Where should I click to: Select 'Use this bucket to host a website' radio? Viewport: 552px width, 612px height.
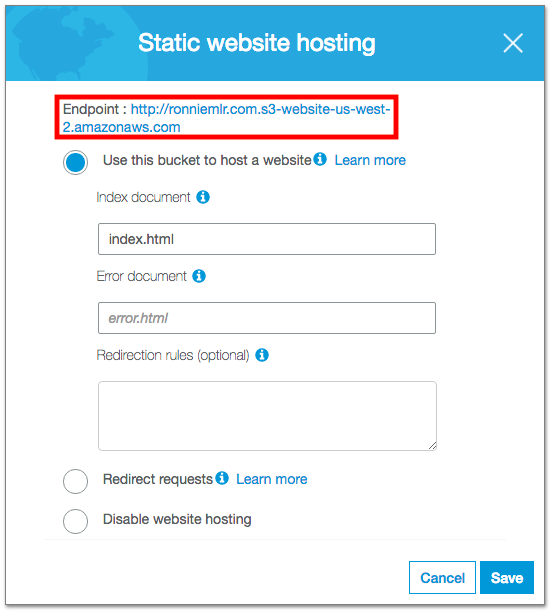click(75, 162)
